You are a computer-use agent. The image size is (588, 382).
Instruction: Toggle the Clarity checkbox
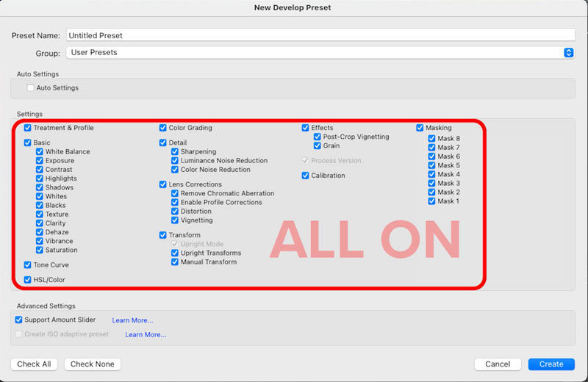(x=40, y=223)
